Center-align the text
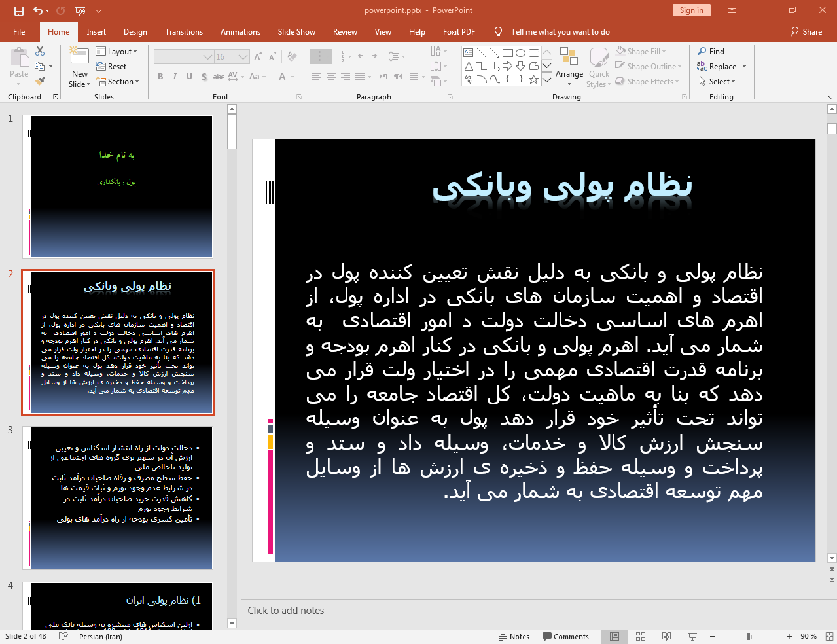Viewport: 837px width, 644px height. point(331,77)
